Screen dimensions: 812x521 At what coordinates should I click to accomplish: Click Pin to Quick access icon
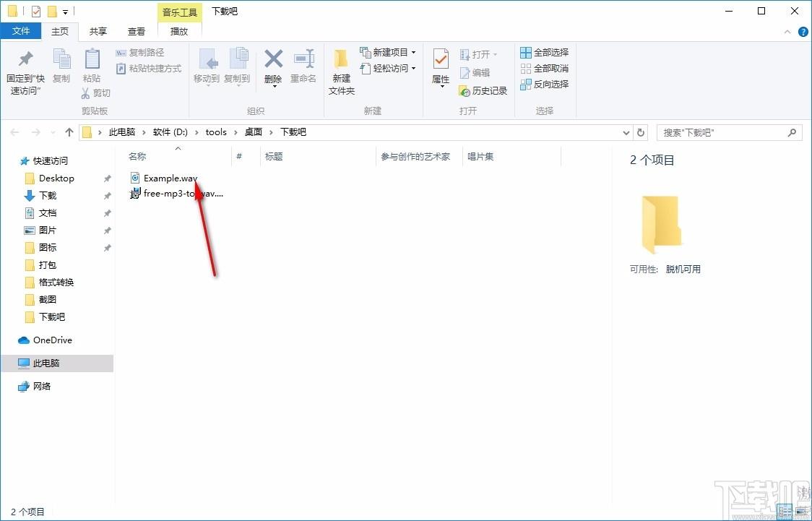coord(25,59)
